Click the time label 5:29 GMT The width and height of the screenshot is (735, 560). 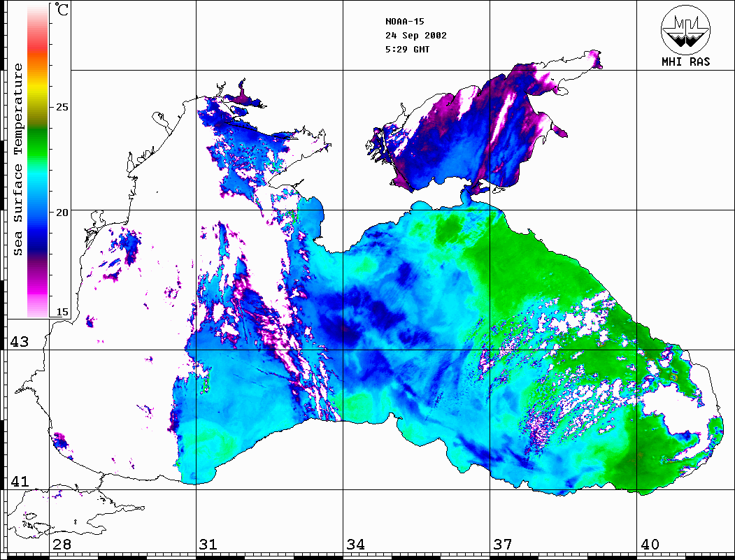click(407, 49)
